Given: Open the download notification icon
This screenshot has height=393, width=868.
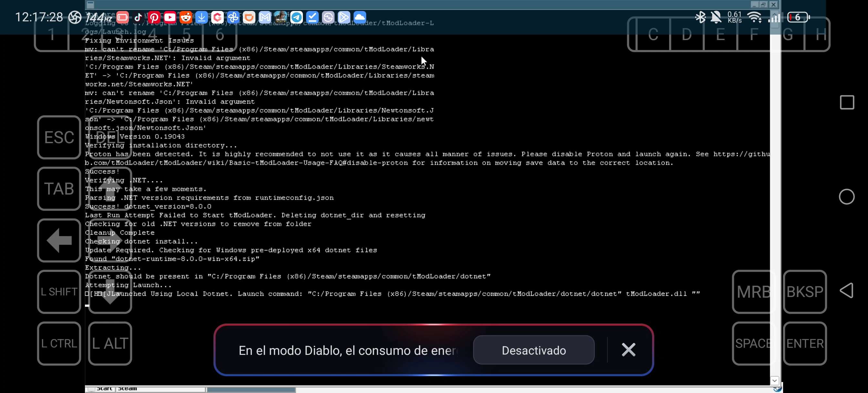Looking at the screenshot, I should coord(201,17).
